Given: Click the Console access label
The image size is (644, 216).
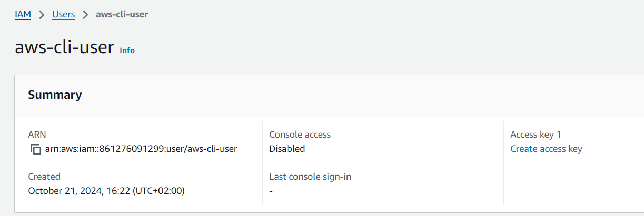Looking at the screenshot, I should tap(300, 135).
